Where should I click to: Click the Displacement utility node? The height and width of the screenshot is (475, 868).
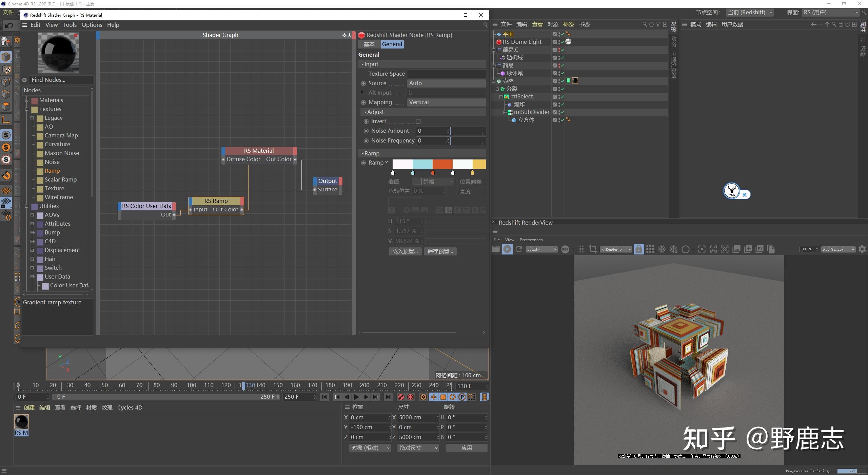click(62, 250)
